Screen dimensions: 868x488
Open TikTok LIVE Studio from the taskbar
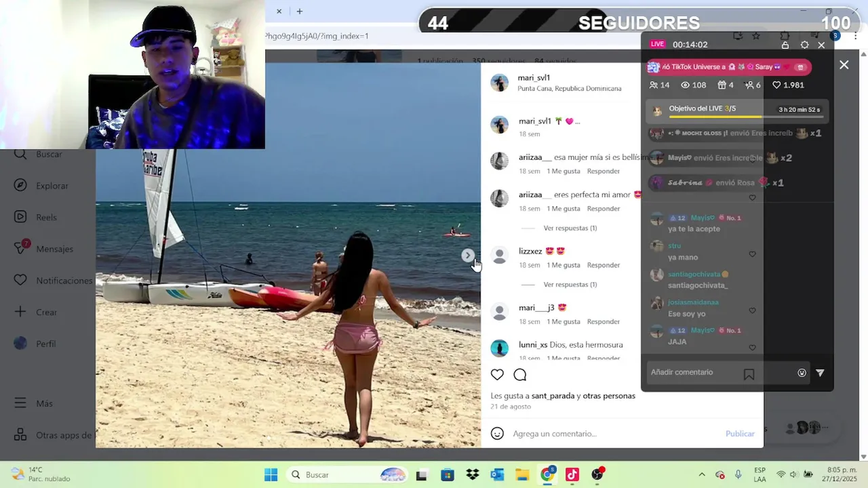[x=572, y=474]
